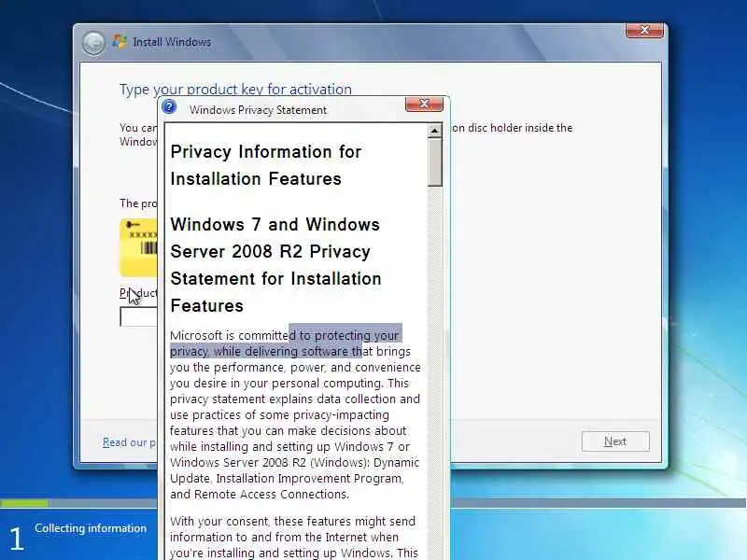
Task: Click the Product key input field
Action: (x=138, y=317)
